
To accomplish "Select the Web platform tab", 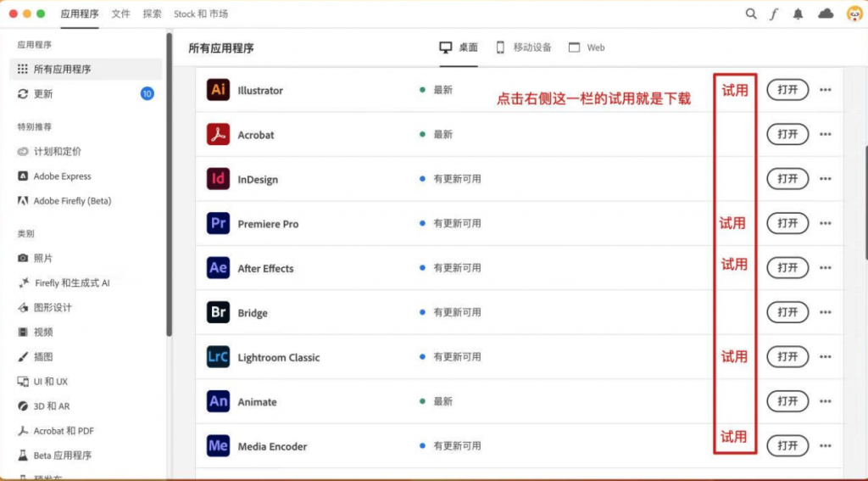I will click(587, 48).
